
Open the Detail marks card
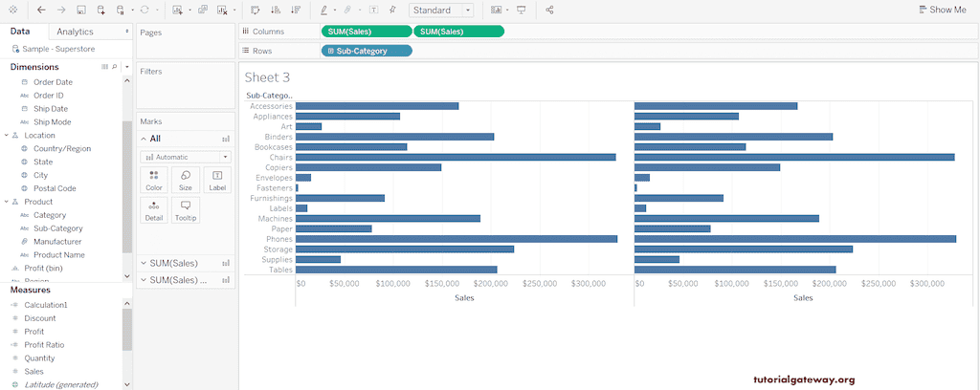click(153, 210)
